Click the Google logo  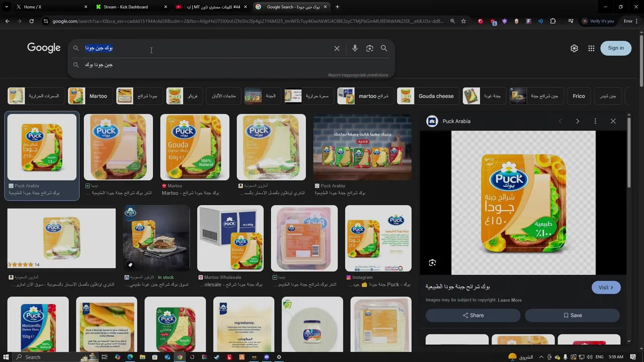tap(44, 48)
